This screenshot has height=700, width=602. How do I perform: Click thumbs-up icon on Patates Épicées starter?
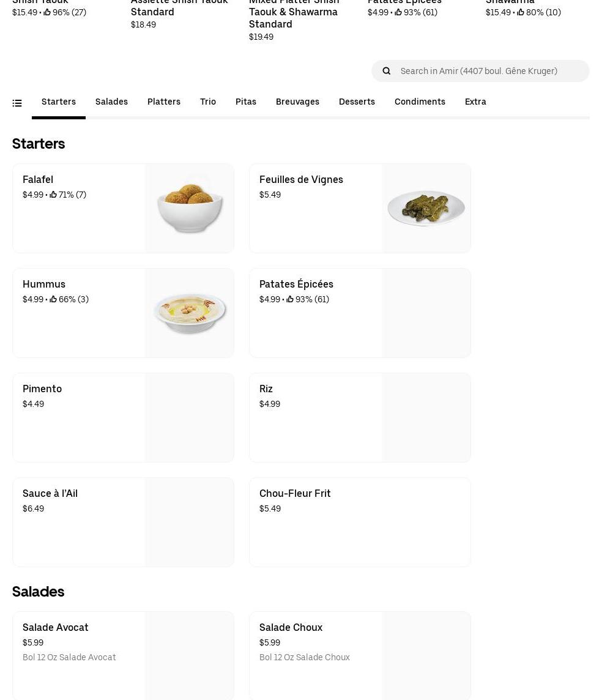(x=290, y=299)
